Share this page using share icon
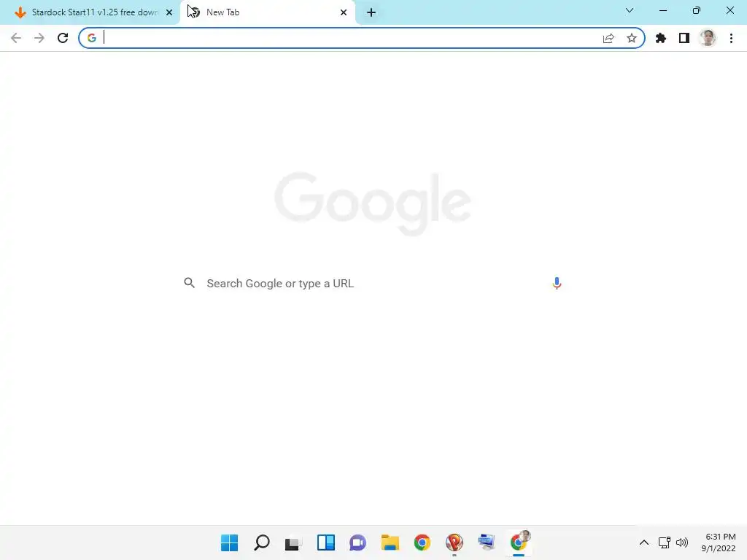This screenshot has height=560, width=747. click(x=608, y=38)
